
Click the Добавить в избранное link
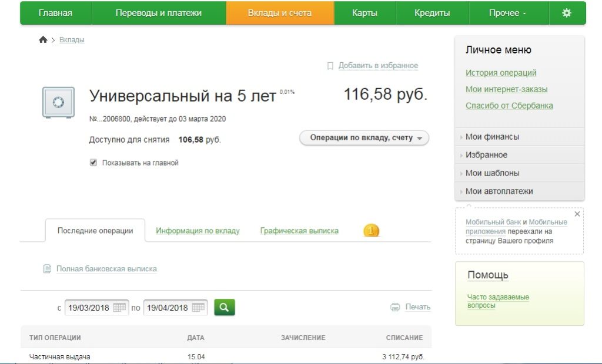click(378, 66)
